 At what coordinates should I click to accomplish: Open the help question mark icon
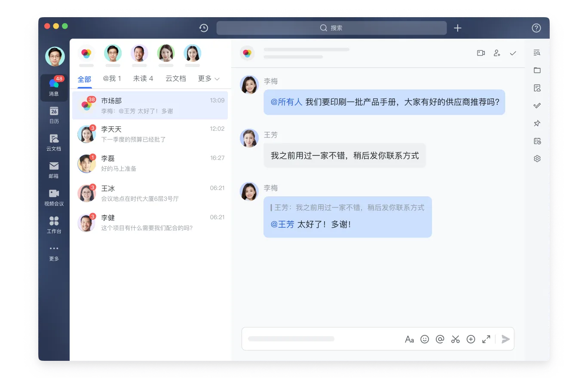pos(536,28)
